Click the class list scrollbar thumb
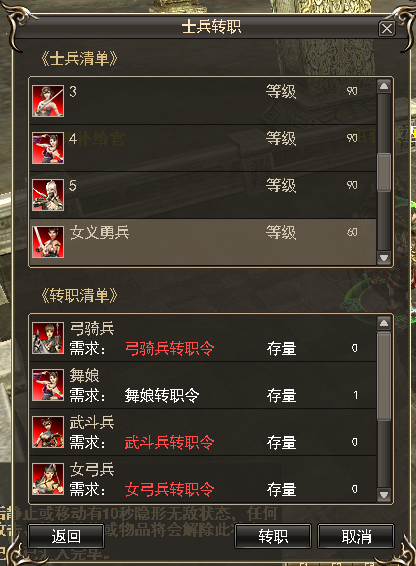 pos(384,376)
